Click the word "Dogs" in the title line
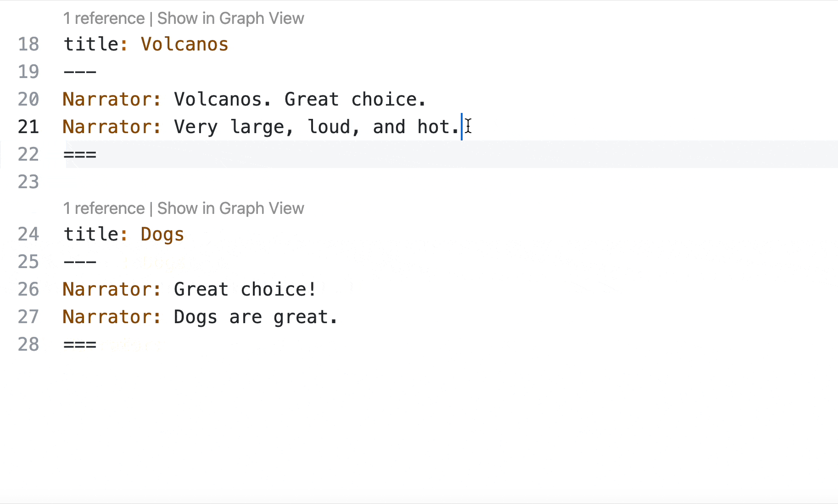Screen dimensions: 838x504 coord(162,235)
